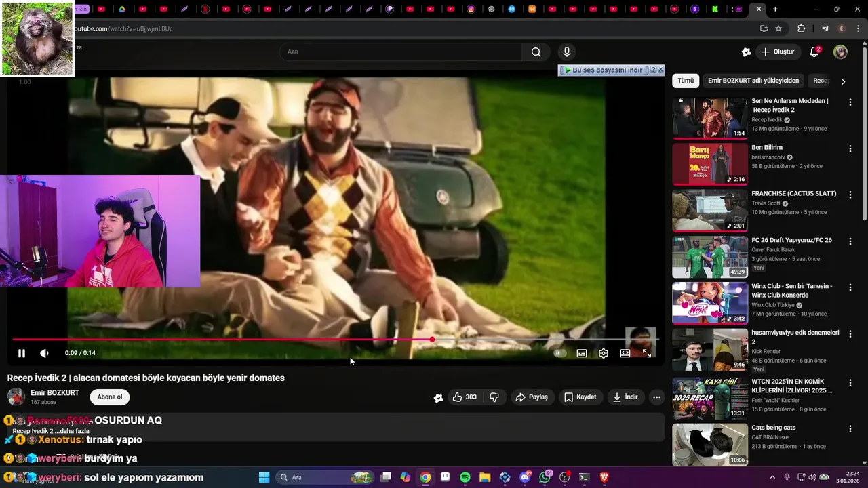Open Sen Ne Anlarsın Modadan thumbnail
Screen dimensions: 868x488
pyautogui.click(x=710, y=118)
